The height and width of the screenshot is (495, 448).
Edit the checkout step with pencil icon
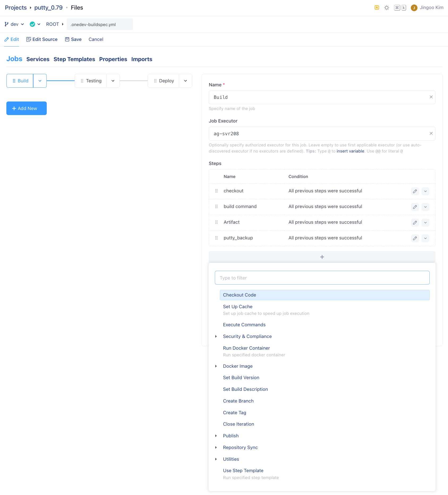click(x=415, y=191)
